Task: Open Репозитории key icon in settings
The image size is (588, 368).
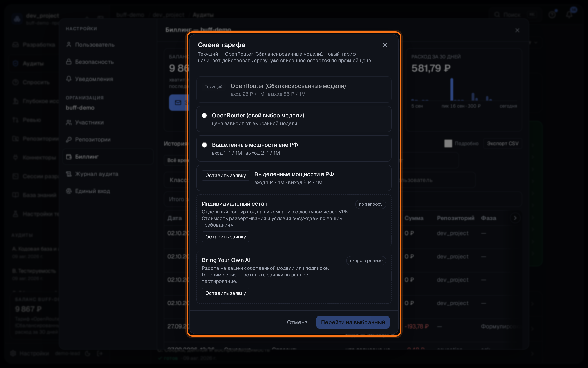Action: click(x=69, y=139)
